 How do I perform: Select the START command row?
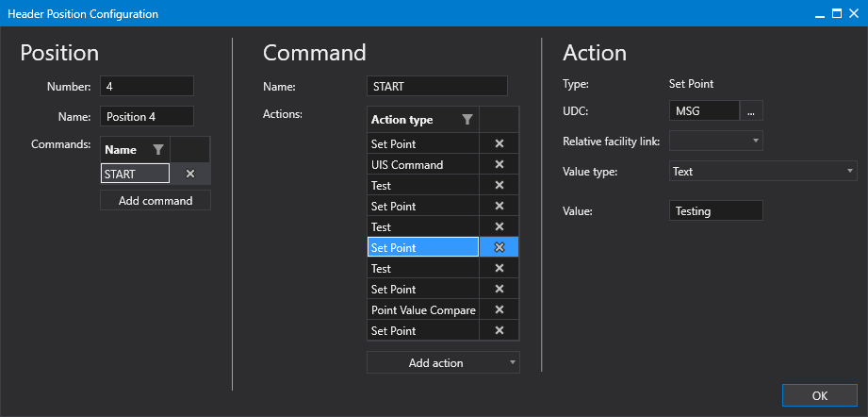pos(135,174)
